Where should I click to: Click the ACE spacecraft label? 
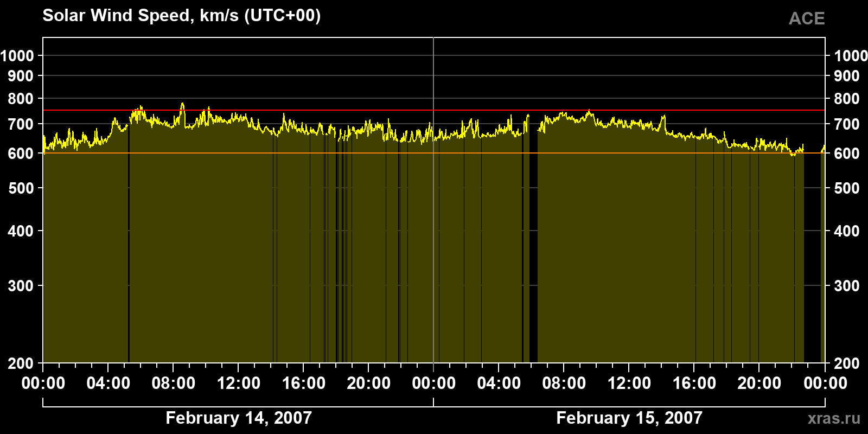[x=807, y=18]
